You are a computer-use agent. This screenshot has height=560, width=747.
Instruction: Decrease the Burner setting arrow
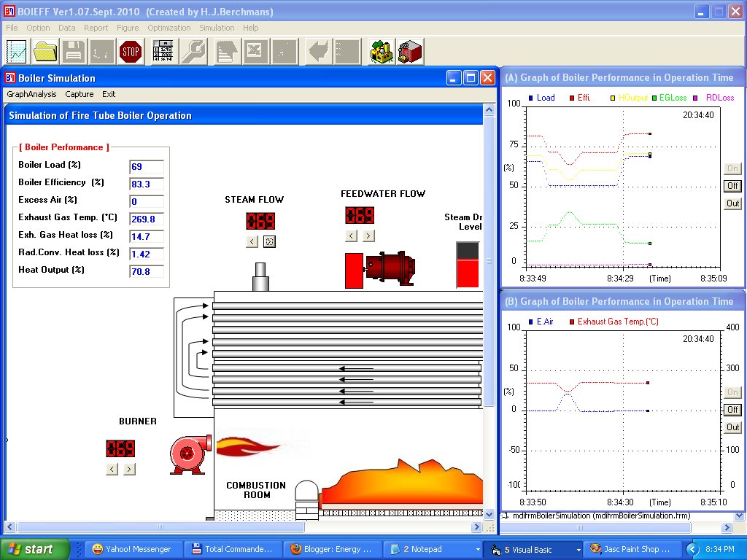[x=111, y=469]
